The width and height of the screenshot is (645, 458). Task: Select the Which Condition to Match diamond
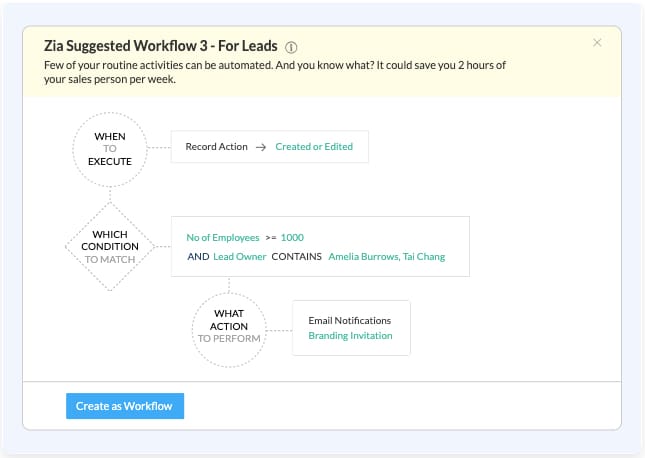point(110,247)
